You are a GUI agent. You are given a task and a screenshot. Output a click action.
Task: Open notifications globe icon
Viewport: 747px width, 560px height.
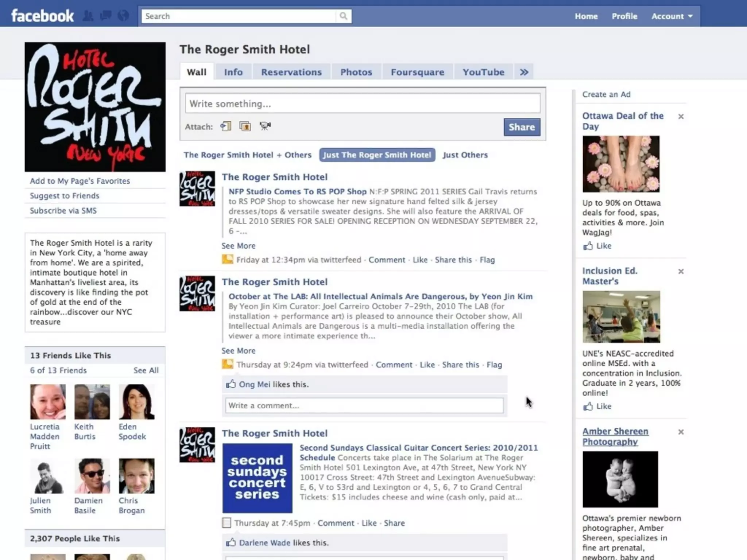(124, 16)
